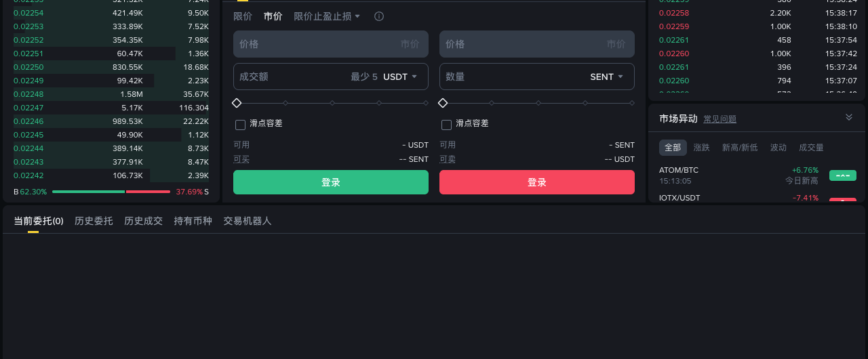Select order book price 0.02248
The height and width of the screenshot is (359, 868).
coord(28,94)
